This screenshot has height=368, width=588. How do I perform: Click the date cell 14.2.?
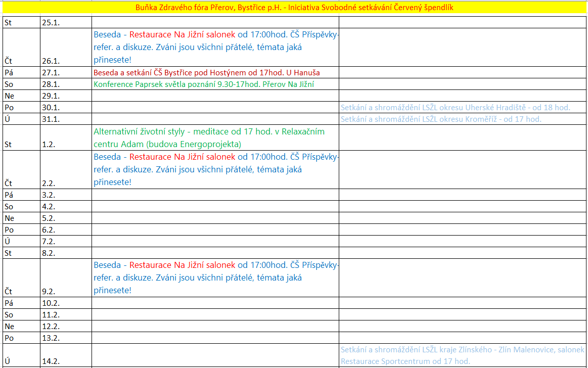[x=66, y=361]
